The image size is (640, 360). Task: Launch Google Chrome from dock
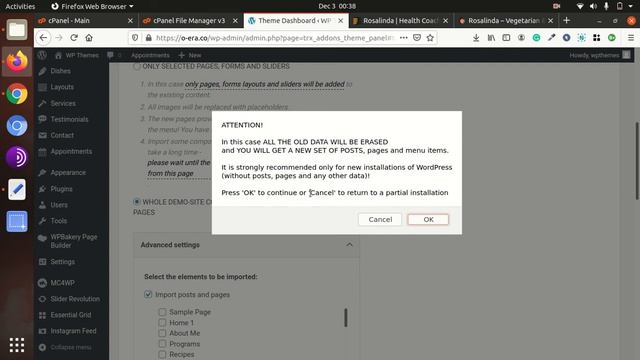pyautogui.click(x=17, y=93)
